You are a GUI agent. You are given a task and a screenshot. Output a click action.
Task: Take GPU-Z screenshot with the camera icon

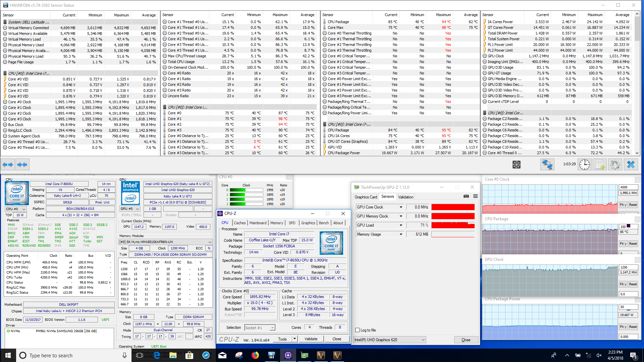click(466, 196)
